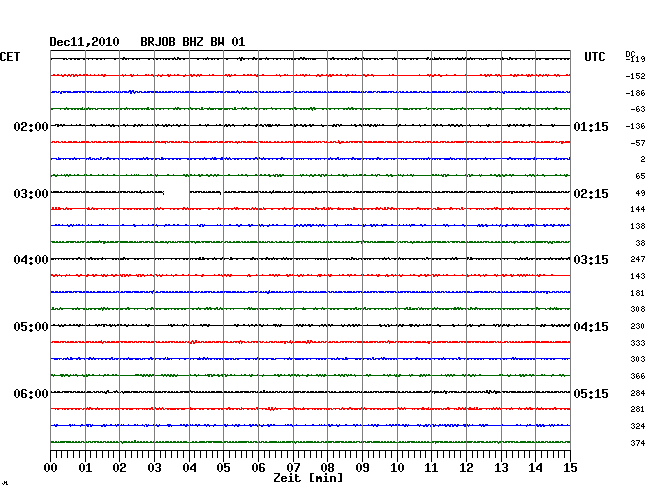Click DC offset value "281"

click(x=638, y=409)
